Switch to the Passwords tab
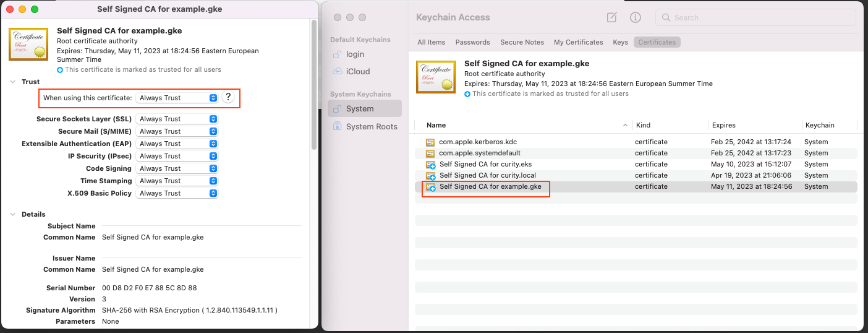868x333 pixels. pyautogui.click(x=472, y=42)
